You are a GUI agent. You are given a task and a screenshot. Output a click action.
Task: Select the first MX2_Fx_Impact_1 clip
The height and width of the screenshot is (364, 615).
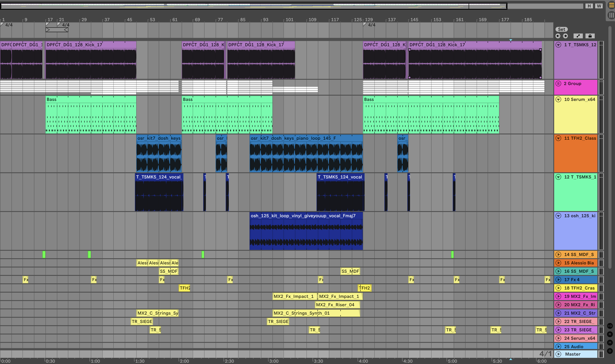(295, 296)
